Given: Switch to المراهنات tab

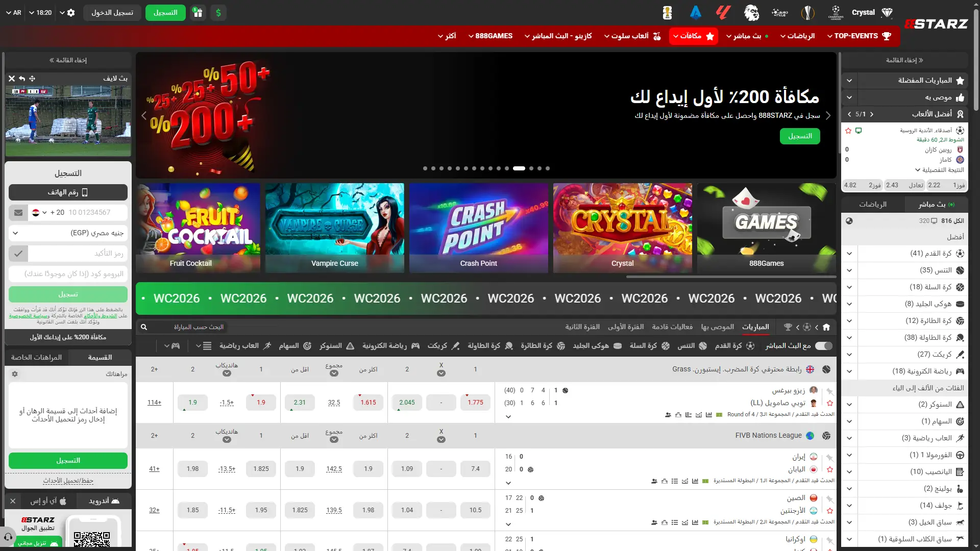Looking at the screenshot, I should pyautogui.click(x=36, y=358).
